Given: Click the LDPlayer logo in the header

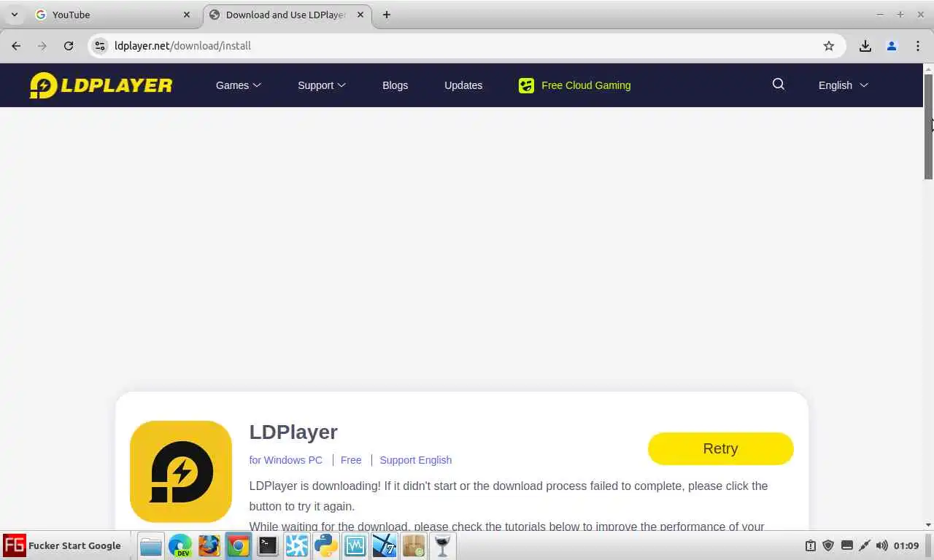Looking at the screenshot, I should pos(101,85).
